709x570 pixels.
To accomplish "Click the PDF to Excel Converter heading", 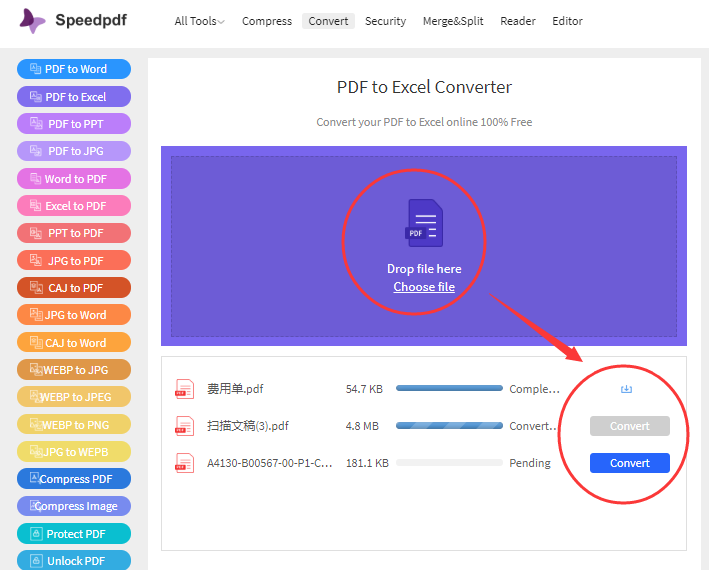I will [424, 87].
